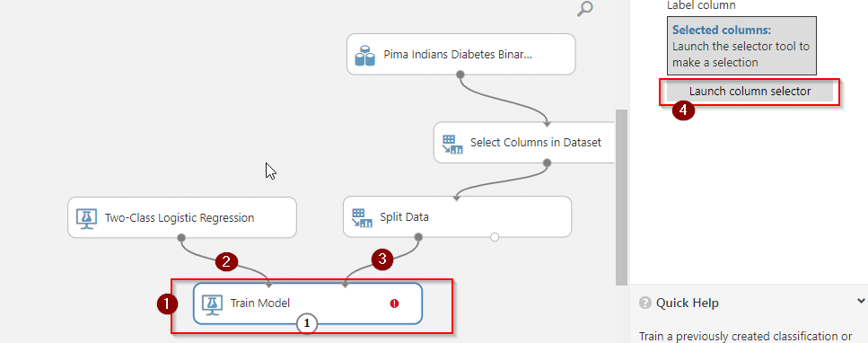The image size is (868, 343).
Task: Click the Split Data first output port
Action: pos(418,237)
